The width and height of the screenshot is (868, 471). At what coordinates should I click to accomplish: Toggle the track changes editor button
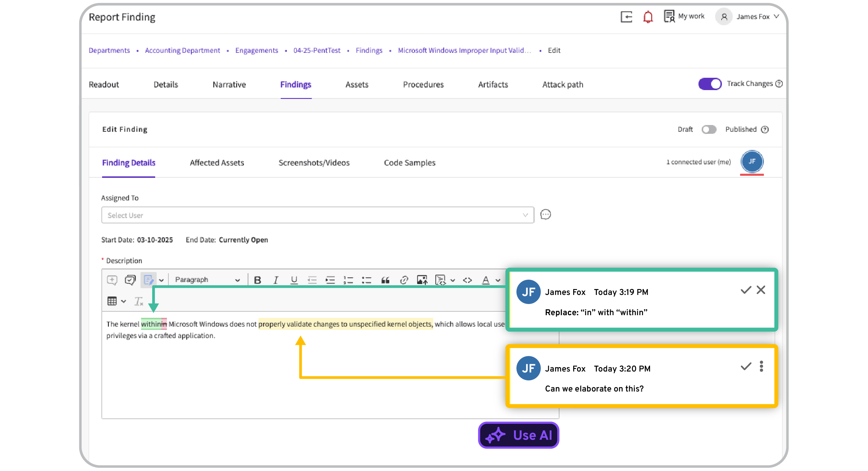pyautogui.click(x=148, y=280)
